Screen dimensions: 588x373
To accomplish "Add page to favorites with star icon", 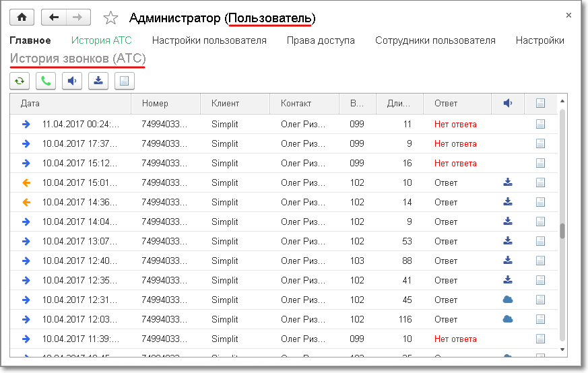I will 111,18.
